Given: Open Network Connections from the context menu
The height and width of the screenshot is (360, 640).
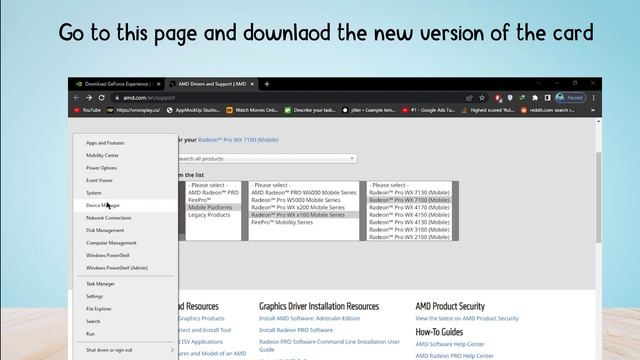Looking at the screenshot, I should click(126, 218).
